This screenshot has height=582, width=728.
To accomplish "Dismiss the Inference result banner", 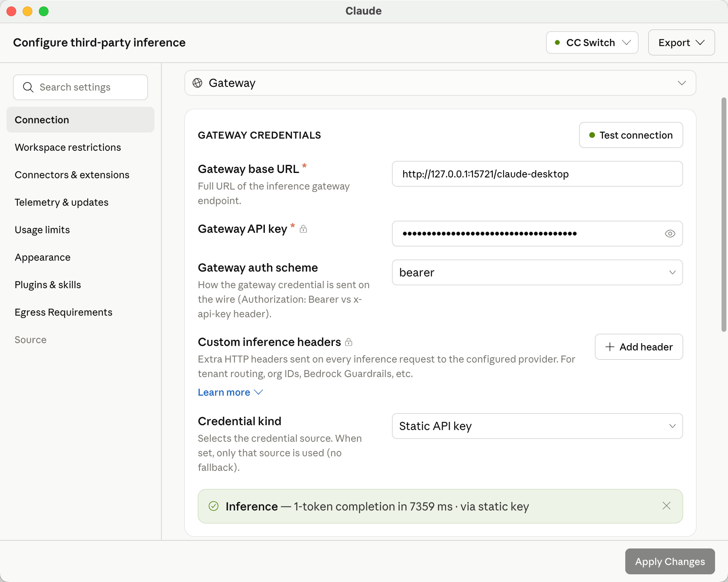I will point(667,506).
